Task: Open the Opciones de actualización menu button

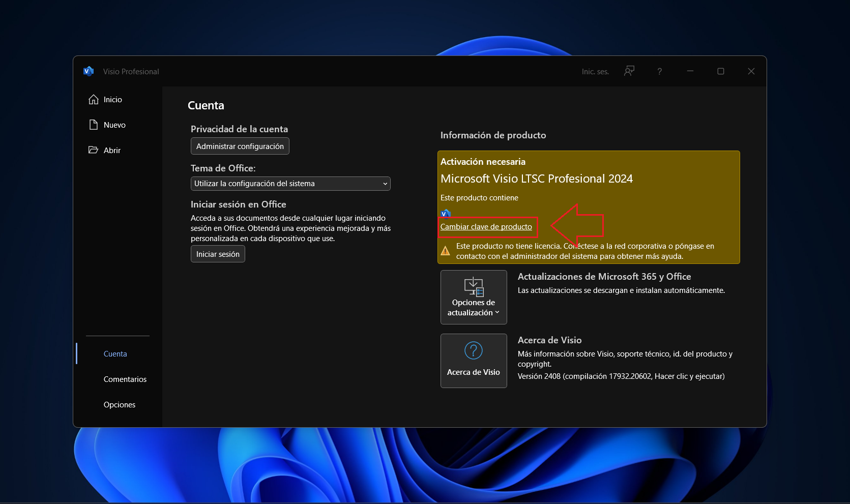Action: pos(474,297)
